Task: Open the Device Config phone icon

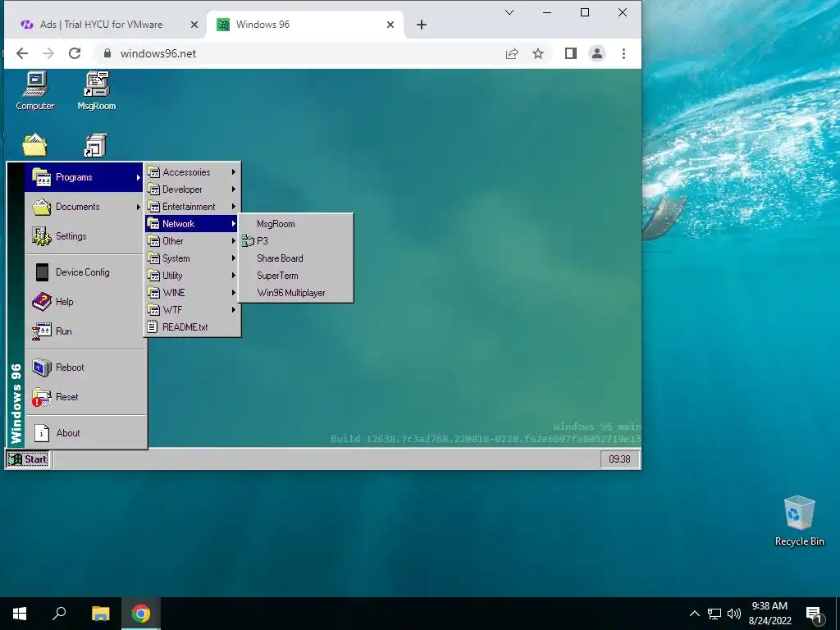Action: (42, 272)
